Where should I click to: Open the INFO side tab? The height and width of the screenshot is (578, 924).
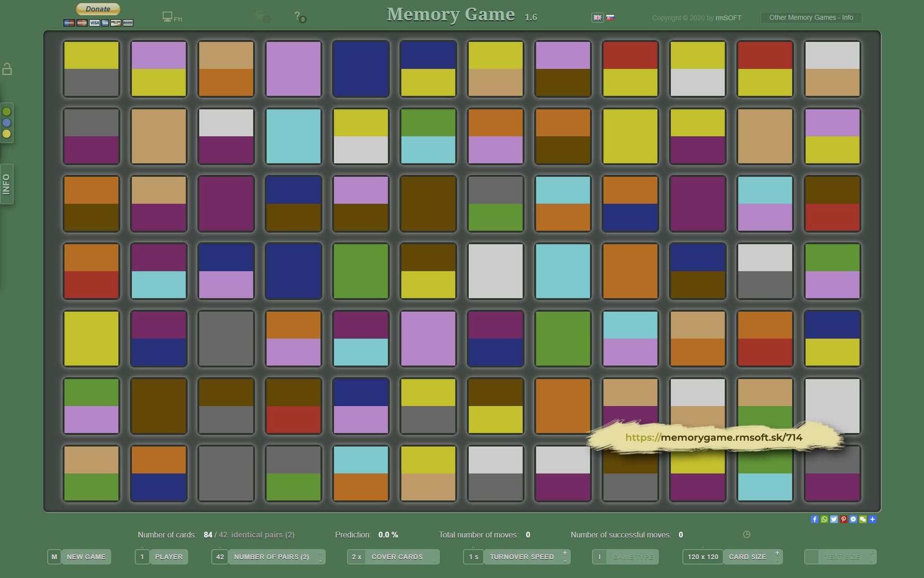click(x=6, y=184)
